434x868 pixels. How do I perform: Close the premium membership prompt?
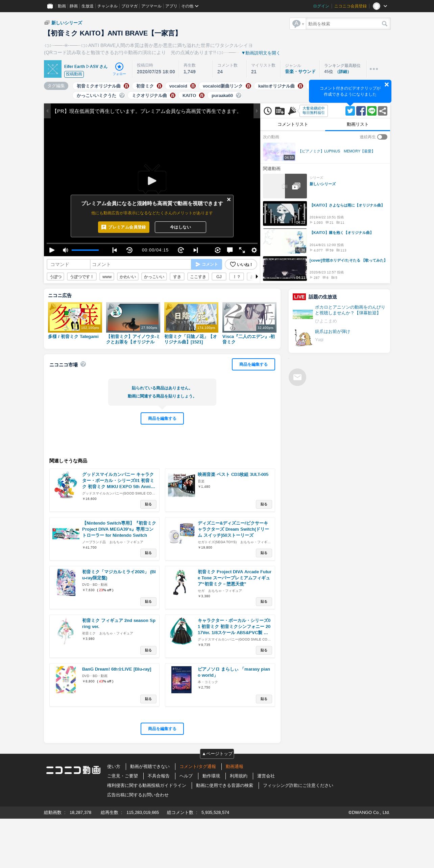click(x=229, y=199)
